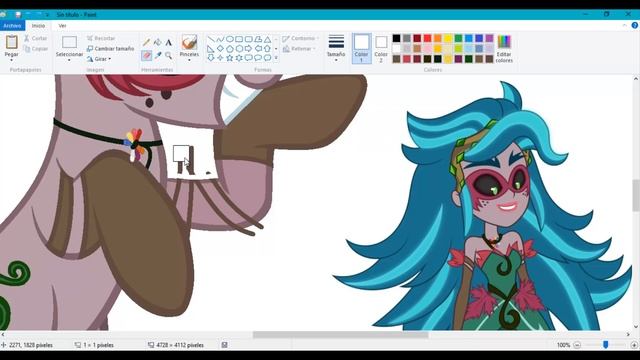Open the Pinceles brushes dropdown arrow
Screen dimensions: 640x360
(x=189, y=60)
